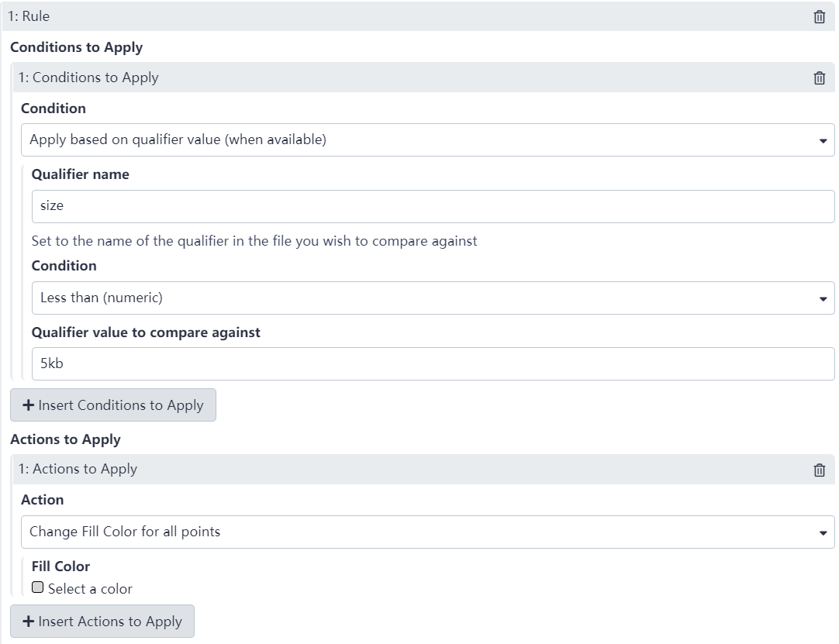The height and width of the screenshot is (644, 839).
Task: Click arrow of 'Apply based on qualifier value' dropdown
Action: pyautogui.click(x=823, y=141)
